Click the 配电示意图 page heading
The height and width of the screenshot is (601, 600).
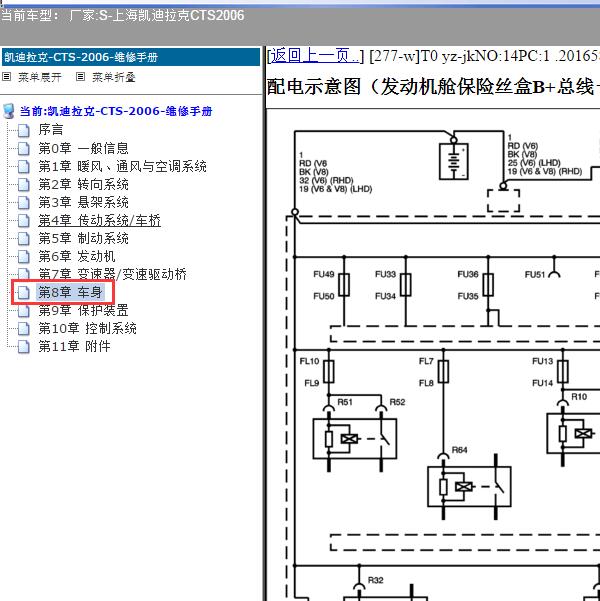(x=432, y=87)
